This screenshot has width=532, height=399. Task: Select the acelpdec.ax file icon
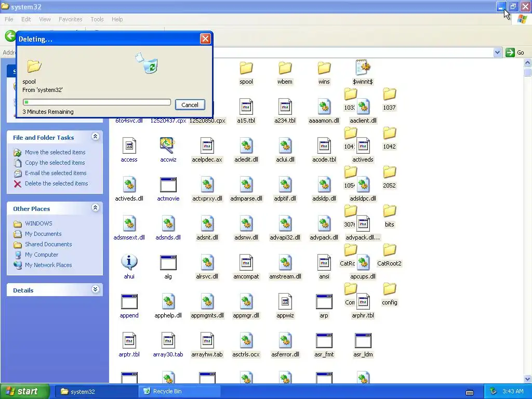pyautogui.click(x=207, y=145)
